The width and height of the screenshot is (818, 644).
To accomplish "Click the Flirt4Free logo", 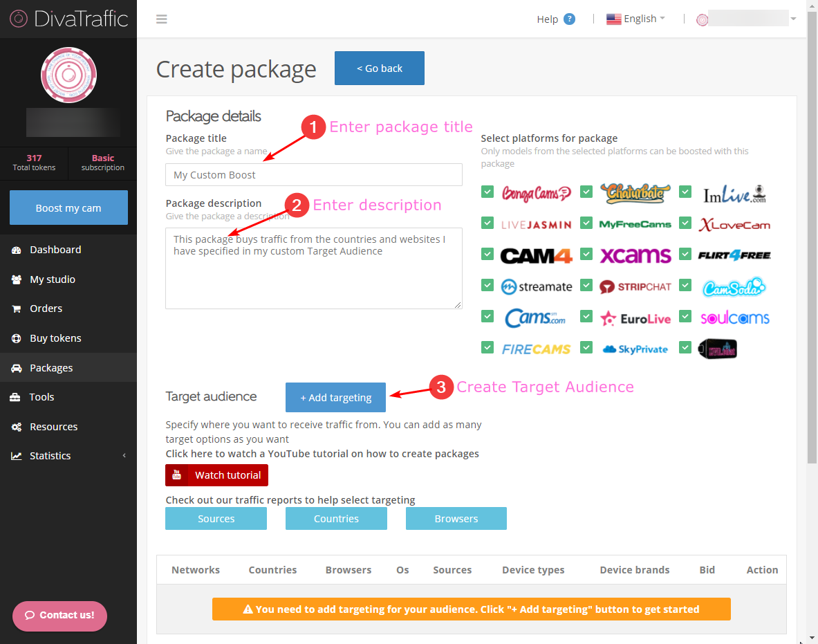I will click(734, 255).
